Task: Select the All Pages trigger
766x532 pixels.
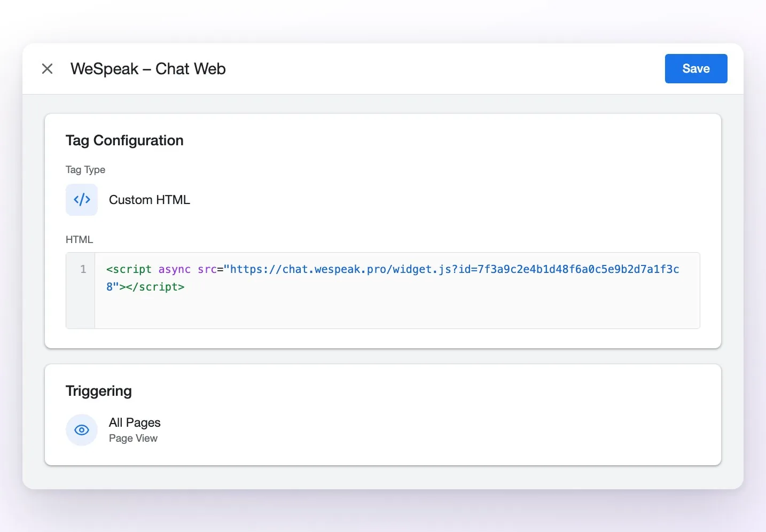Action: tap(135, 423)
